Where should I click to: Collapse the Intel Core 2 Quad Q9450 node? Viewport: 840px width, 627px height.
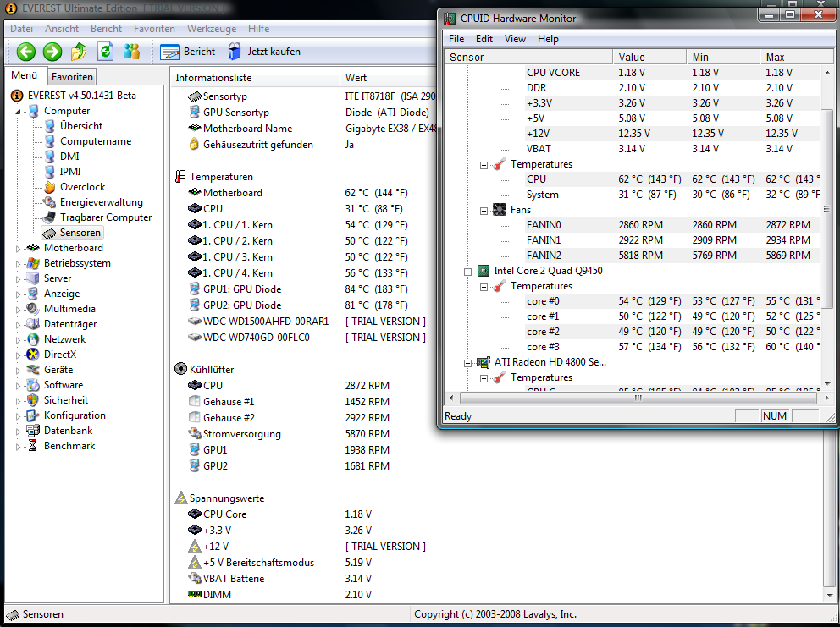(x=467, y=272)
